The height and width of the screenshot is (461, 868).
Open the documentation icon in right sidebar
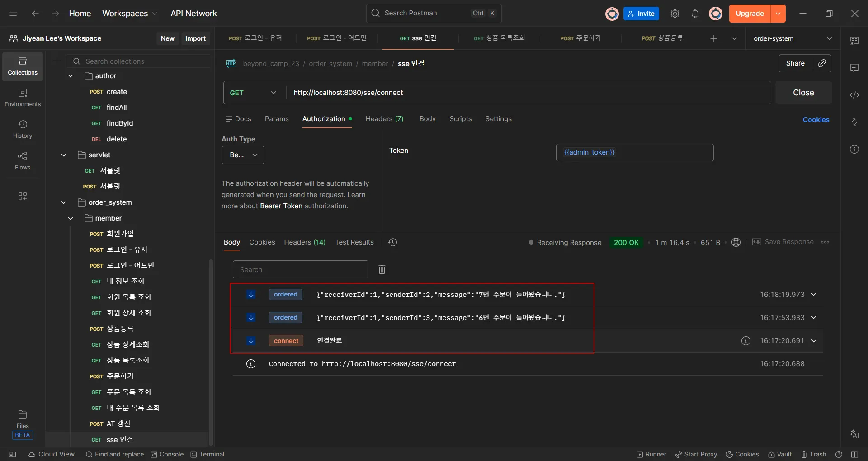854,41
